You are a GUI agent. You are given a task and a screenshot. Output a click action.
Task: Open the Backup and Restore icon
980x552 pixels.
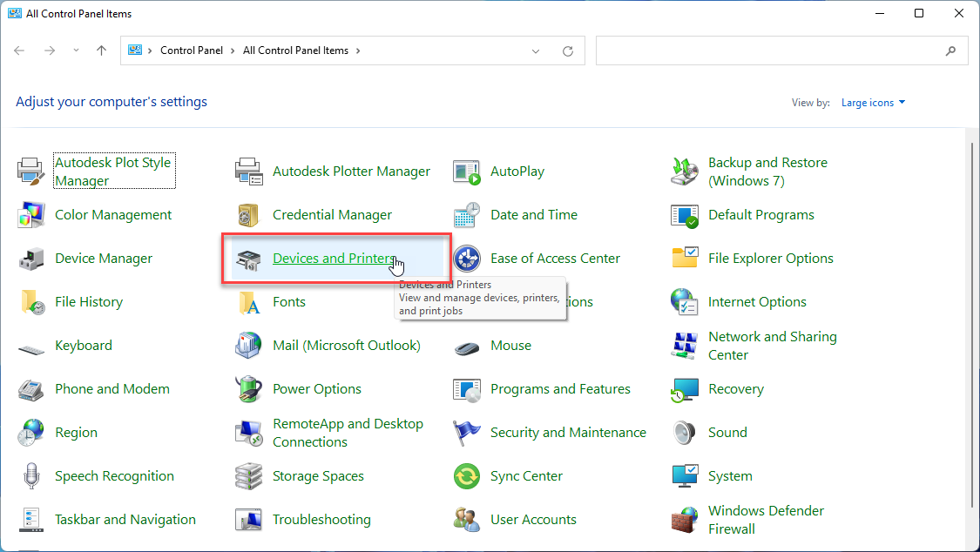point(685,172)
